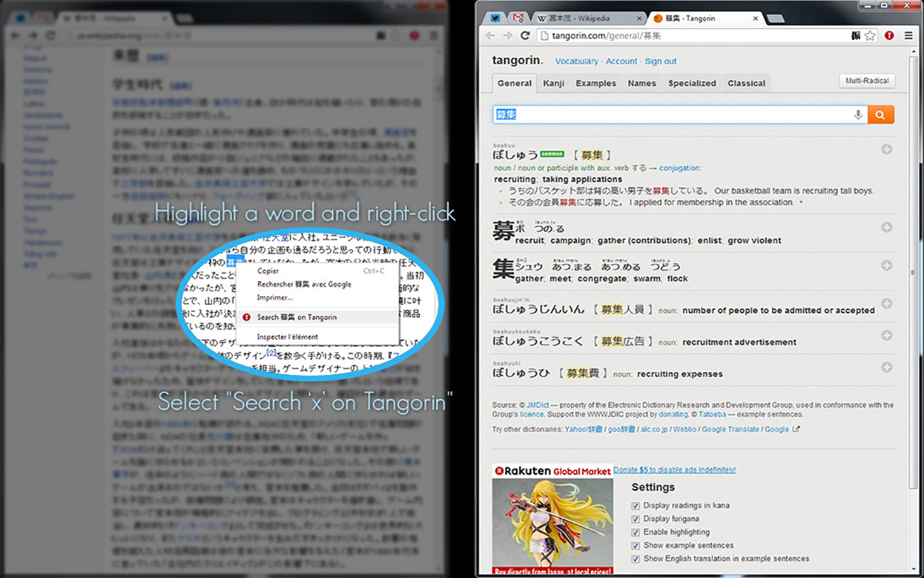Go forward in the Tangorin browser window
The height and width of the screenshot is (578, 924).
[x=508, y=35]
